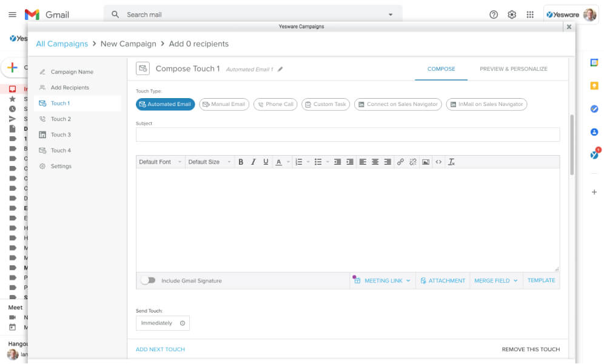Select Custom Task touch type

(326, 104)
